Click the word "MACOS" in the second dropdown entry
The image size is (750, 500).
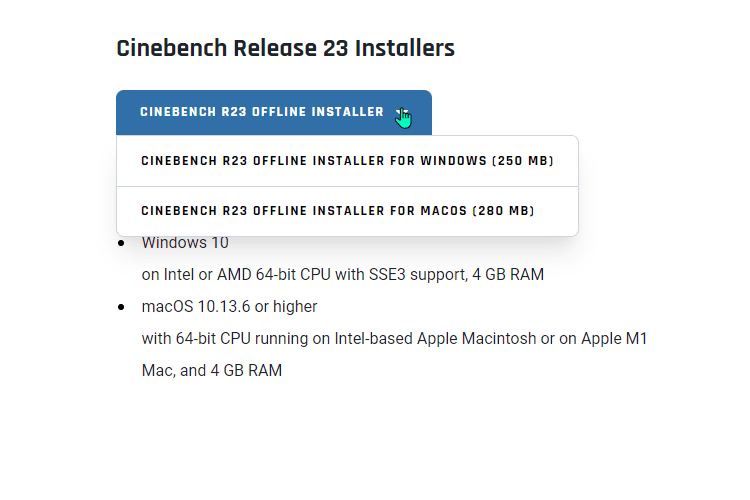pyautogui.click(x=444, y=211)
